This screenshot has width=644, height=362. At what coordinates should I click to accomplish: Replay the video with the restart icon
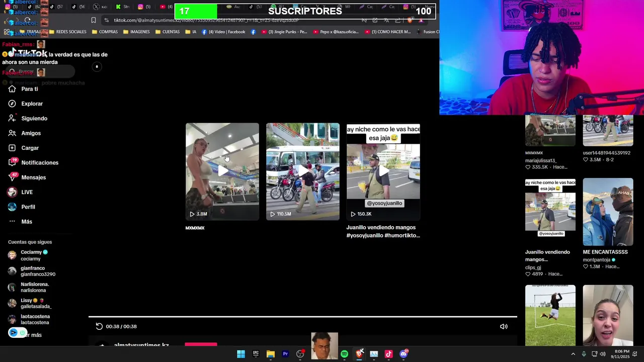click(99, 326)
